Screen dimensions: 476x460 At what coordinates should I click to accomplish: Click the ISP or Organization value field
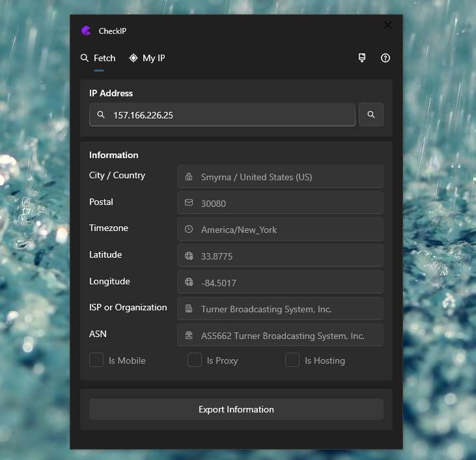[280, 308]
